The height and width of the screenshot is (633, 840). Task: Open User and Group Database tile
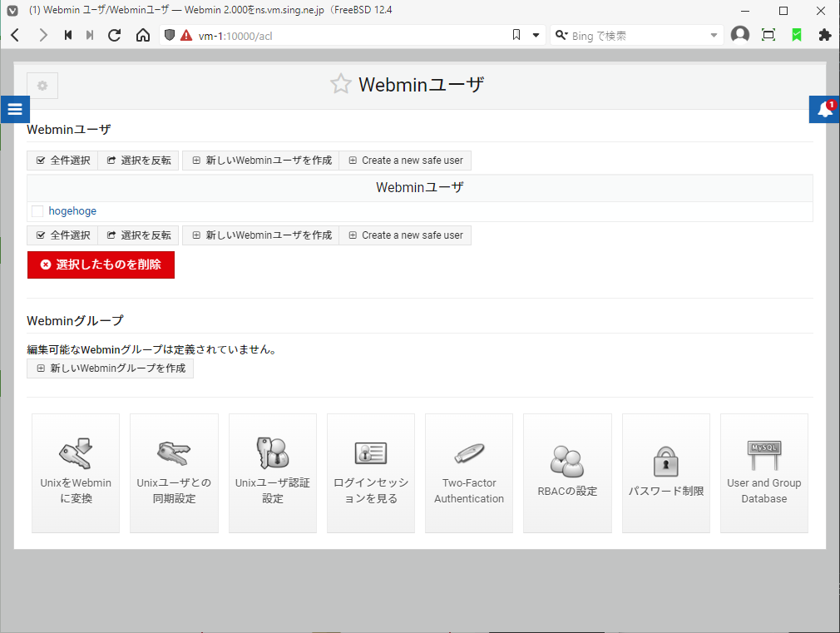(764, 473)
